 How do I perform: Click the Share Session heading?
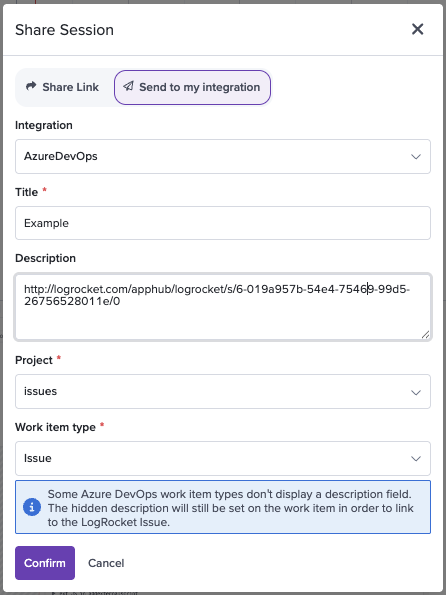click(65, 30)
